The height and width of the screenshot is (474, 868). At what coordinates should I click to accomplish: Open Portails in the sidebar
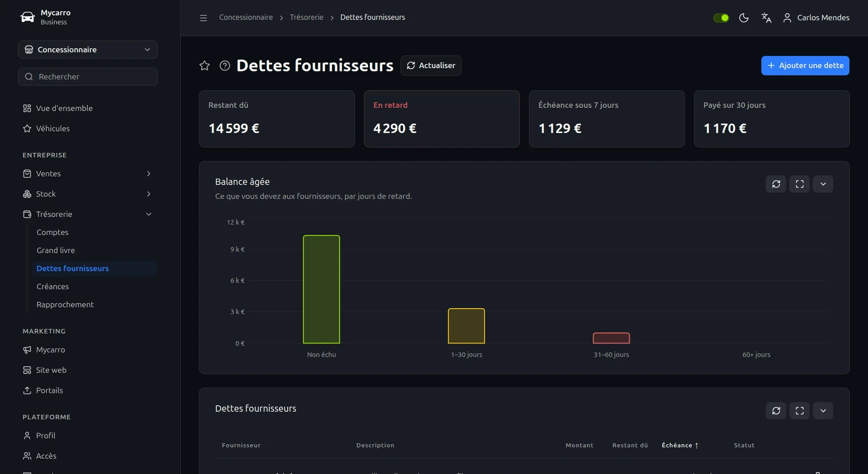pos(88,390)
